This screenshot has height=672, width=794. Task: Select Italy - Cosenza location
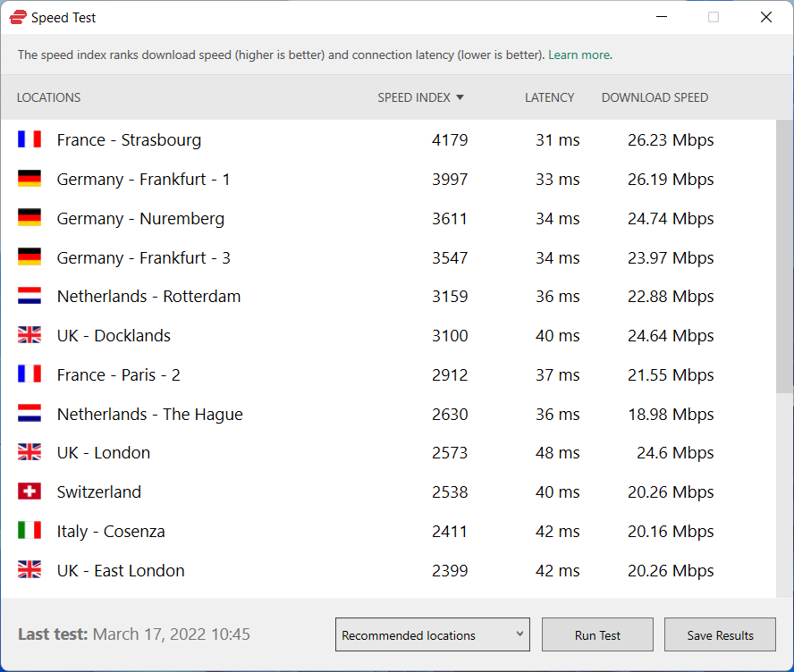pyautogui.click(x=111, y=532)
